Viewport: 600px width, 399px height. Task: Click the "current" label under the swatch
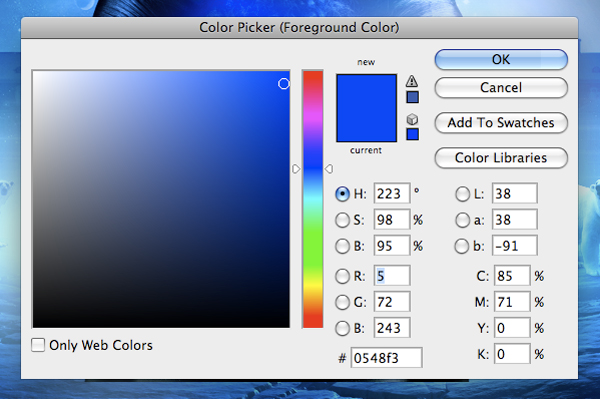[366, 150]
